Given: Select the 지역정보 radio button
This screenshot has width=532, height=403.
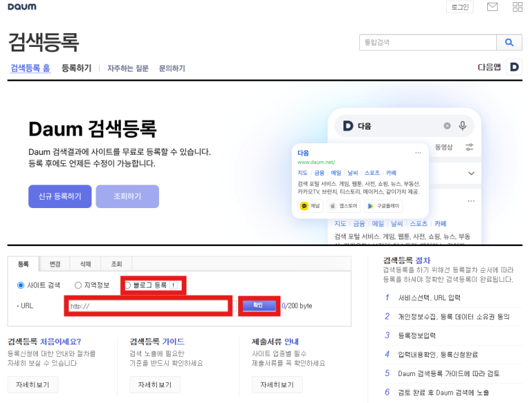Looking at the screenshot, I should coord(78,285).
